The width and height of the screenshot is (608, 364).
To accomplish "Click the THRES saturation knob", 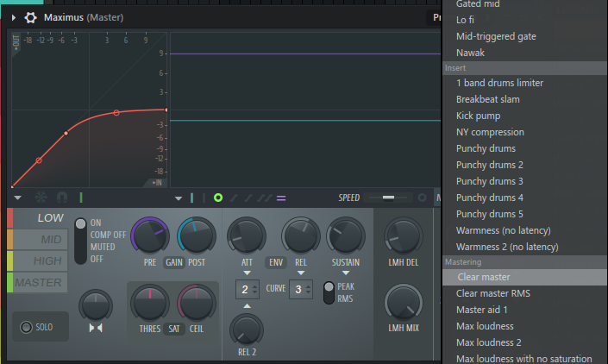I will [150, 303].
